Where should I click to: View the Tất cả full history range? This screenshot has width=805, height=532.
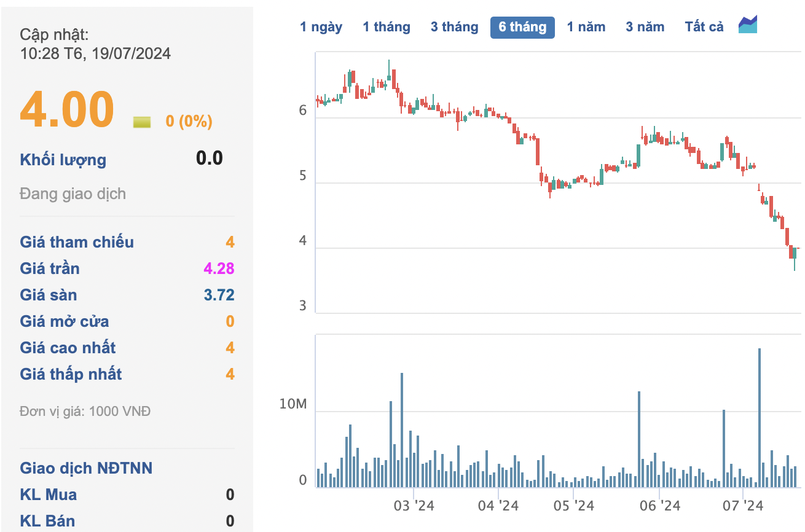pyautogui.click(x=704, y=27)
